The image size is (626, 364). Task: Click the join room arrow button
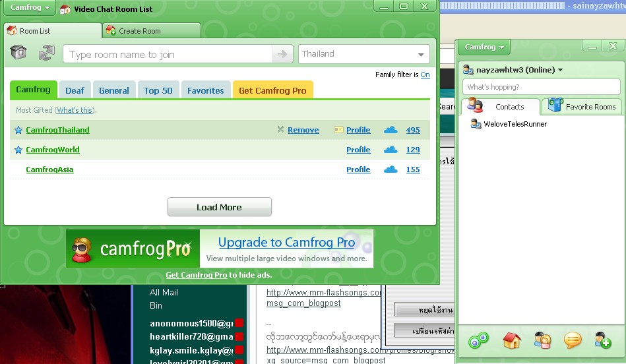tap(282, 54)
